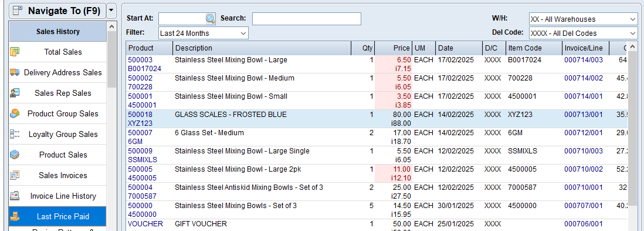
Task: Click the Sales Invoices icon
Action: (15, 175)
